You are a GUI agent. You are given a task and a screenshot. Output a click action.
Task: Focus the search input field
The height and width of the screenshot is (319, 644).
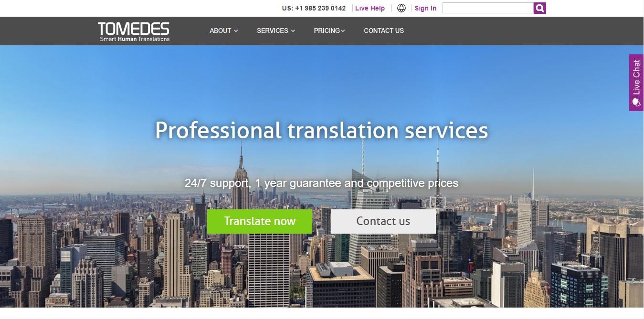[487, 8]
